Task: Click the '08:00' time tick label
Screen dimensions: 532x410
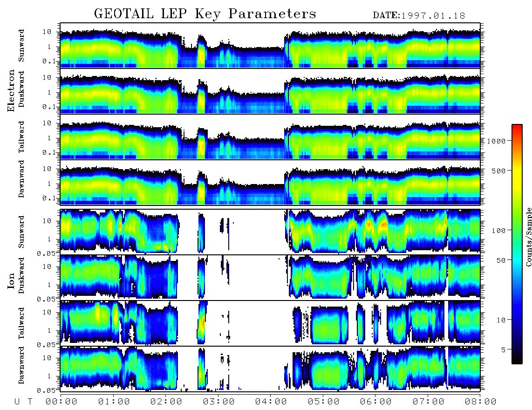Action: (x=480, y=402)
